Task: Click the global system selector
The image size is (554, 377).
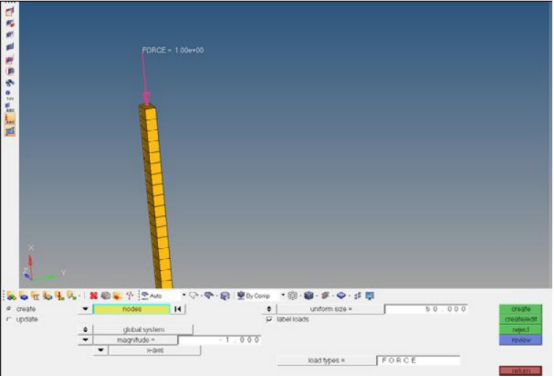Action: [143, 330]
